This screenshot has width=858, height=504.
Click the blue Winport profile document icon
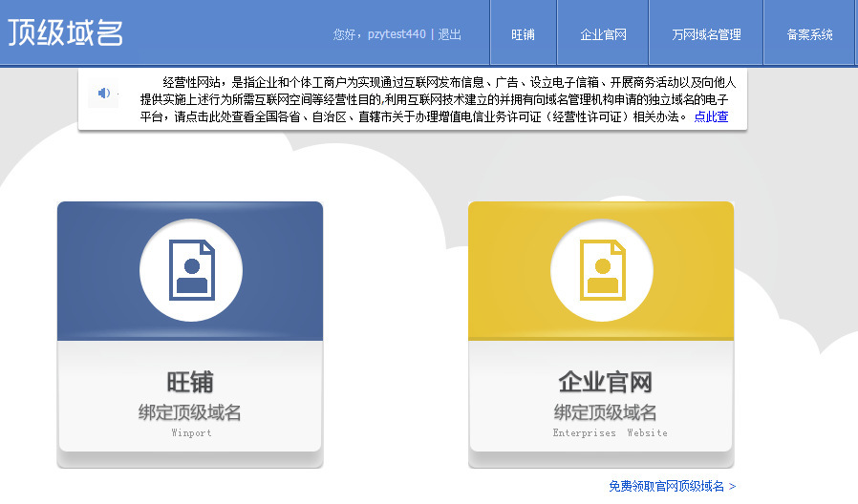(191, 270)
